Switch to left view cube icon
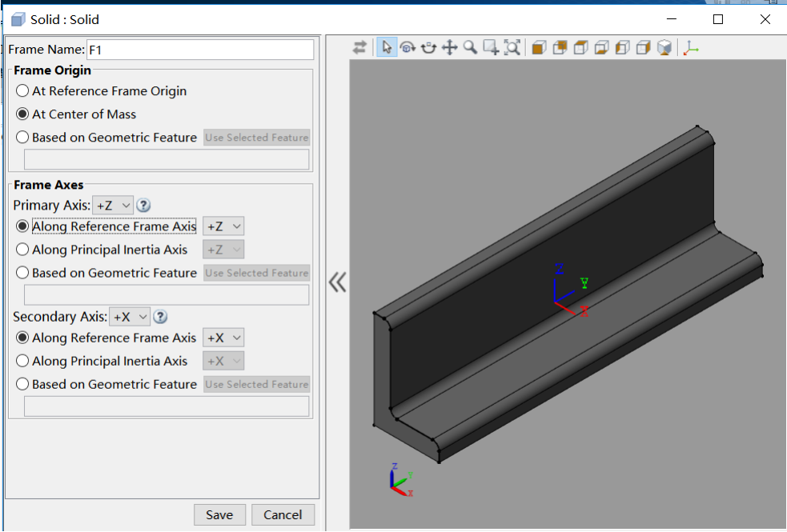The image size is (787, 532). [622, 48]
